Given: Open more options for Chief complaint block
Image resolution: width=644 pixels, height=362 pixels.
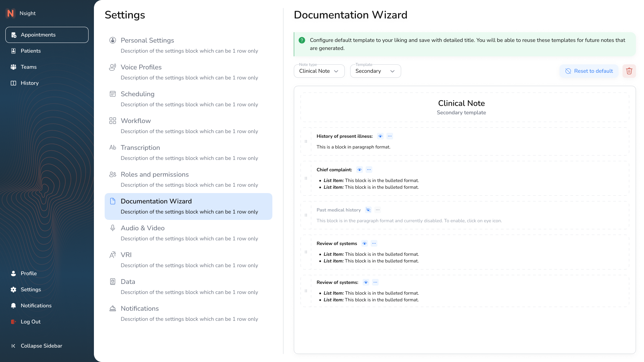Looking at the screenshot, I should pyautogui.click(x=369, y=170).
